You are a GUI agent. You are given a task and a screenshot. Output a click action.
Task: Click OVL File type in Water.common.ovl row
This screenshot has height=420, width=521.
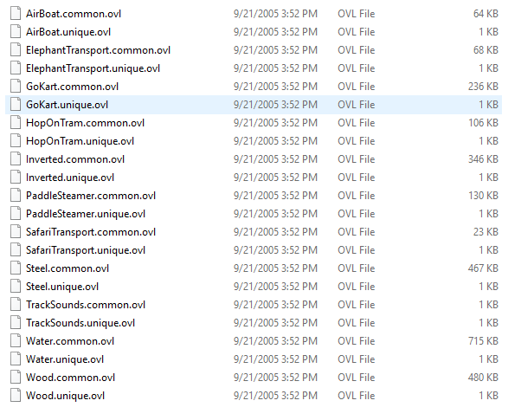[x=357, y=341]
